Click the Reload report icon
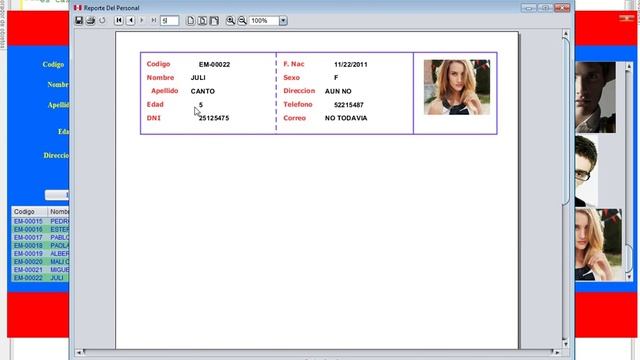Screen dimensions: 640x360 click(102, 20)
